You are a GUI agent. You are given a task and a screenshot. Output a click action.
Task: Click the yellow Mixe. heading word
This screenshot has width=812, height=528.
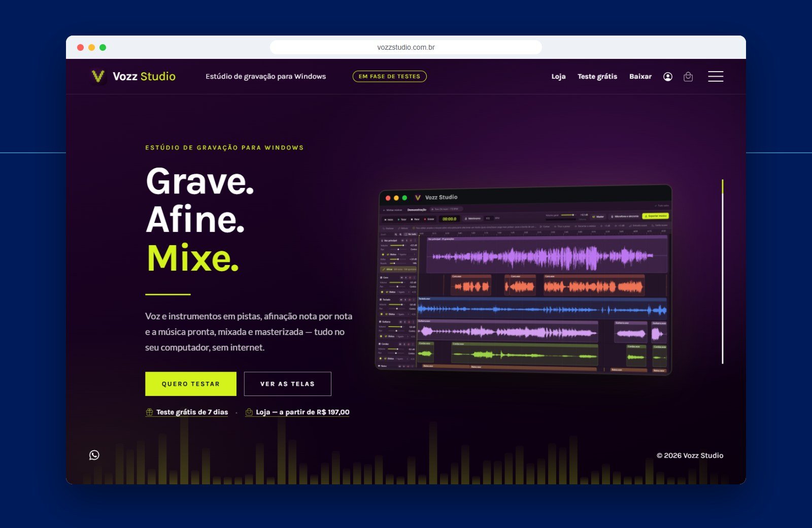tap(193, 258)
